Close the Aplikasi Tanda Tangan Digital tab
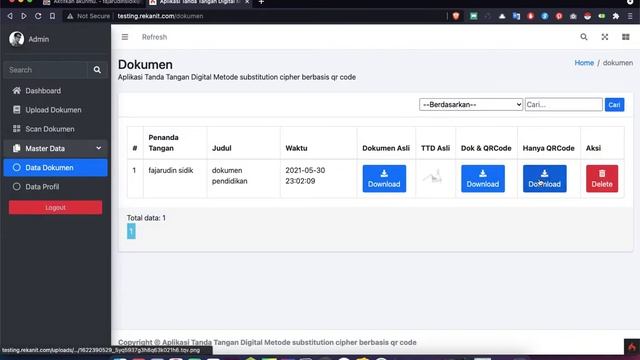This screenshot has width=640, height=360. point(247,2)
